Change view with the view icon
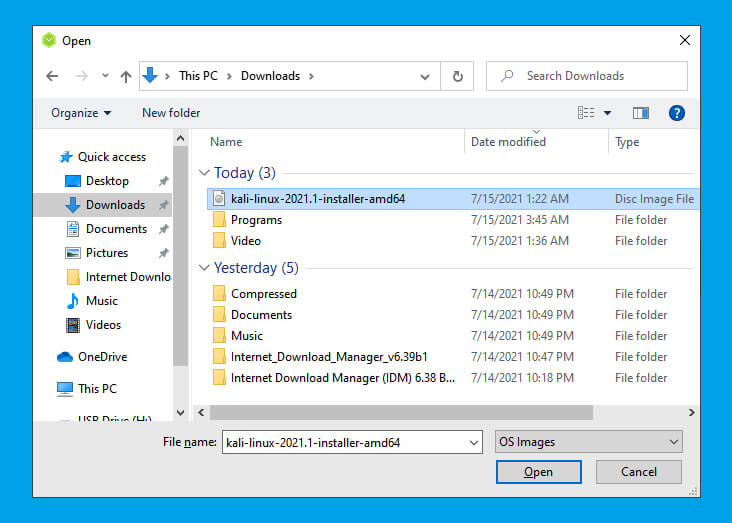The height and width of the screenshot is (523, 732). 586,113
